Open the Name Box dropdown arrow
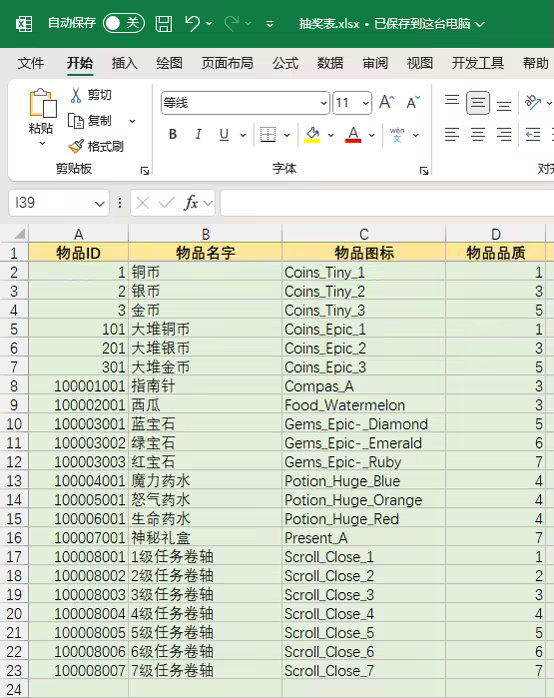Viewport: 554px width, 698px height. click(x=100, y=204)
